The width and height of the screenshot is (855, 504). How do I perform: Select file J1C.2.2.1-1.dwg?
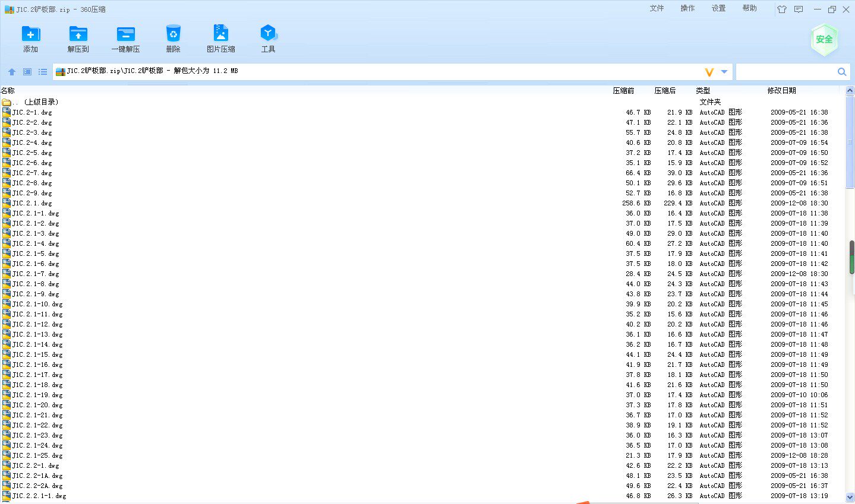(x=422, y=496)
